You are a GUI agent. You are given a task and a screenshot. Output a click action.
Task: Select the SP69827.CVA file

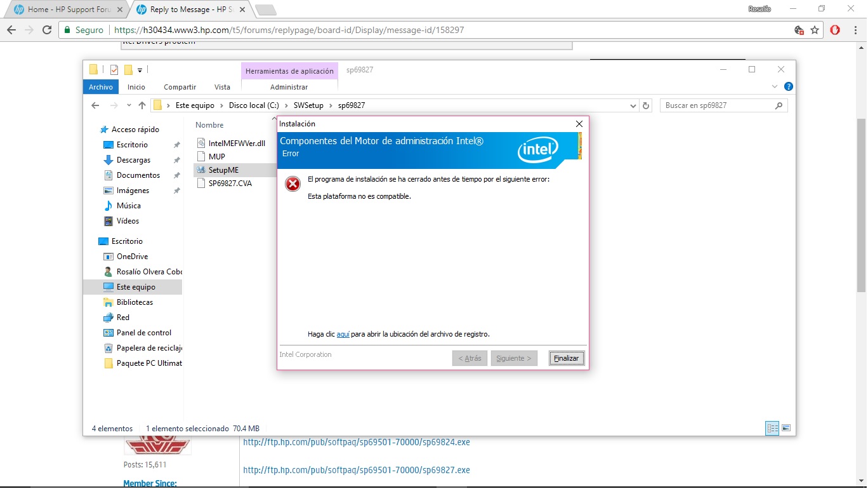[x=224, y=184]
